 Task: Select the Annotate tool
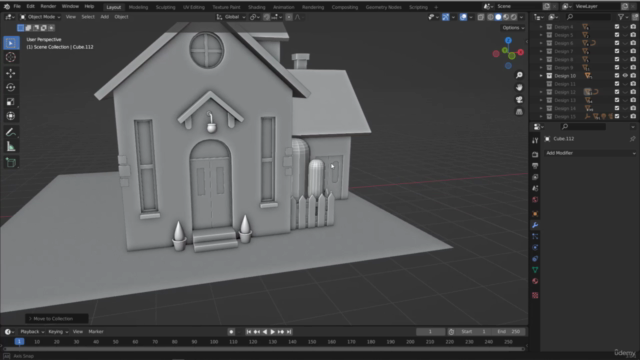[11, 132]
